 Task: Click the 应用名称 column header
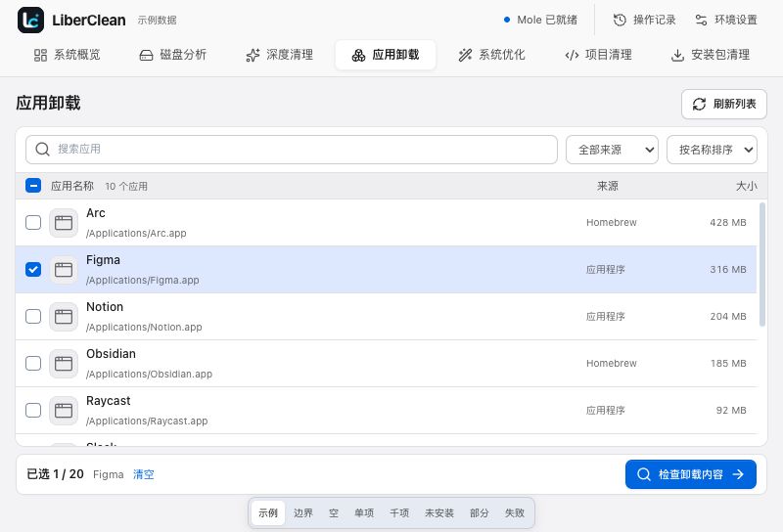[x=72, y=186]
